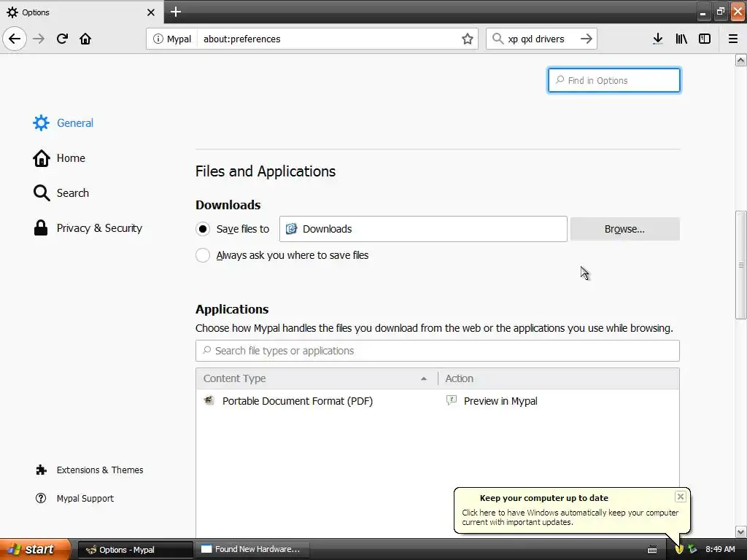
Task: Click the 8:49 AM system clock
Action: tap(720, 549)
